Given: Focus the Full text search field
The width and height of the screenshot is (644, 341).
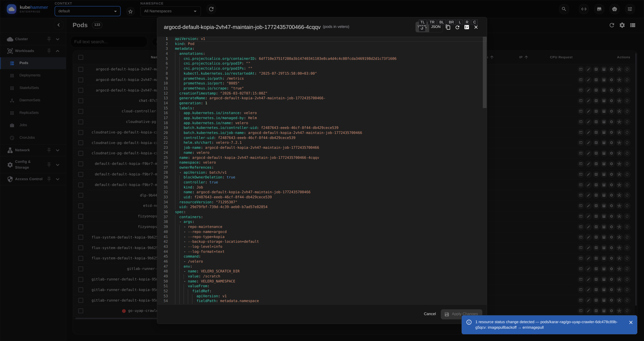Looking at the screenshot, I should 109,42.
